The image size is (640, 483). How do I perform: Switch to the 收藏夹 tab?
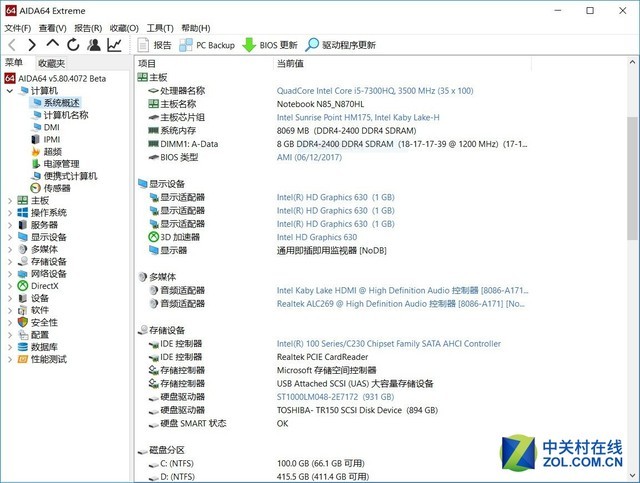[x=51, y=63]
